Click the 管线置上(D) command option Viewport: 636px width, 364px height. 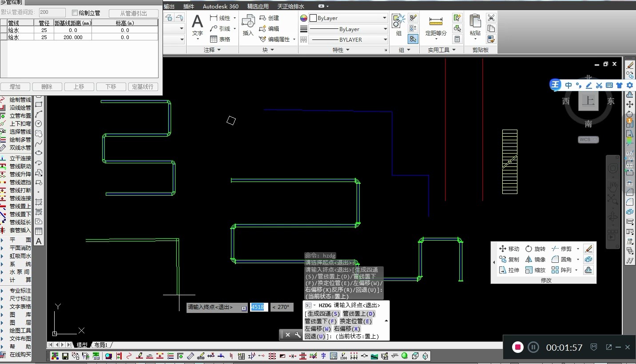[x=359, y=314]
